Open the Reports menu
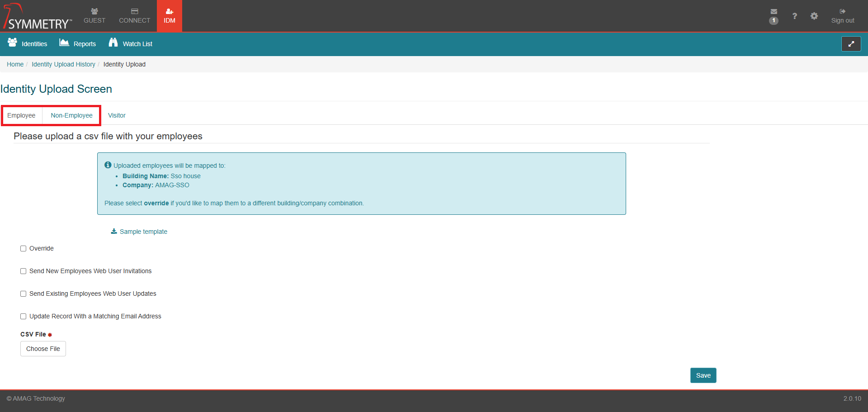The height and width of the screenshot is (412, 868). [78, 44]
